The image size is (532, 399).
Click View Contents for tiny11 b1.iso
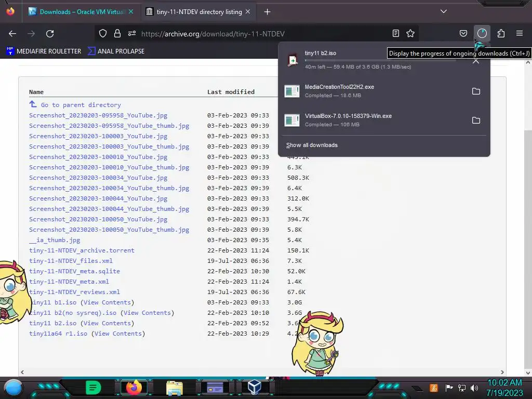point(107,302)
